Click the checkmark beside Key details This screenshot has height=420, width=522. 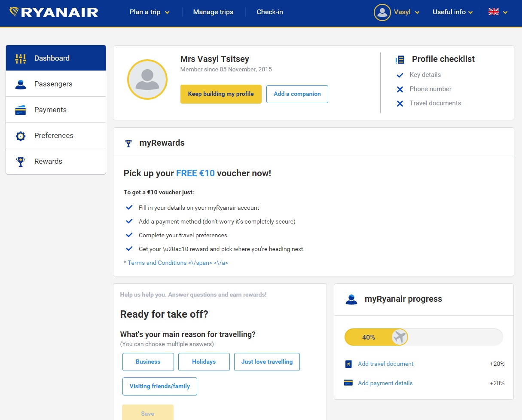pyautogui.click(x=400, y=75)
